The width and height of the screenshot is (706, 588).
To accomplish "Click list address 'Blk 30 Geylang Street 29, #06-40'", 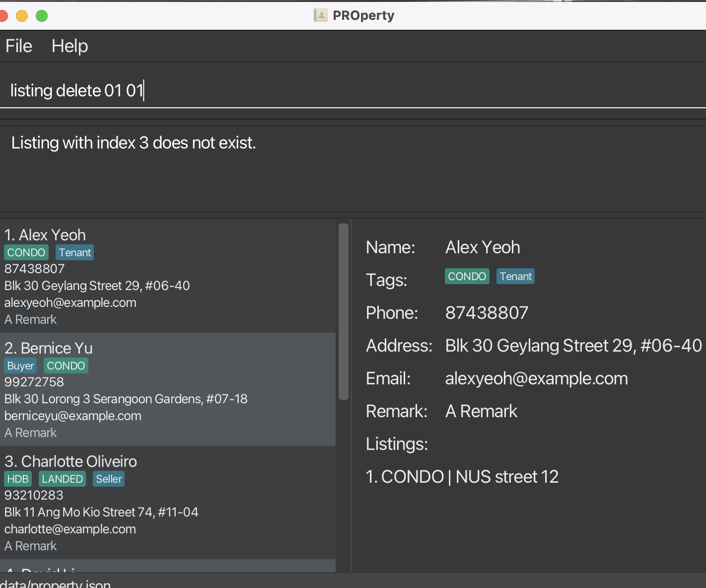I will pos(97,286).
